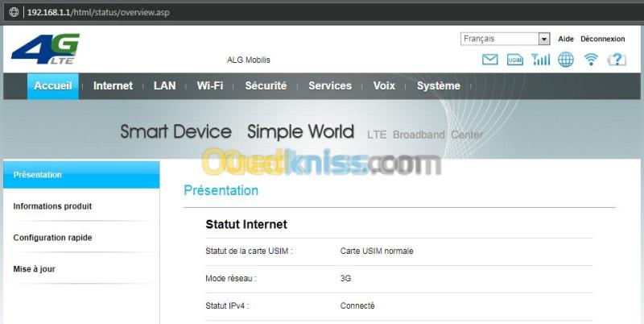Select the Services menu

coord(330,85)
